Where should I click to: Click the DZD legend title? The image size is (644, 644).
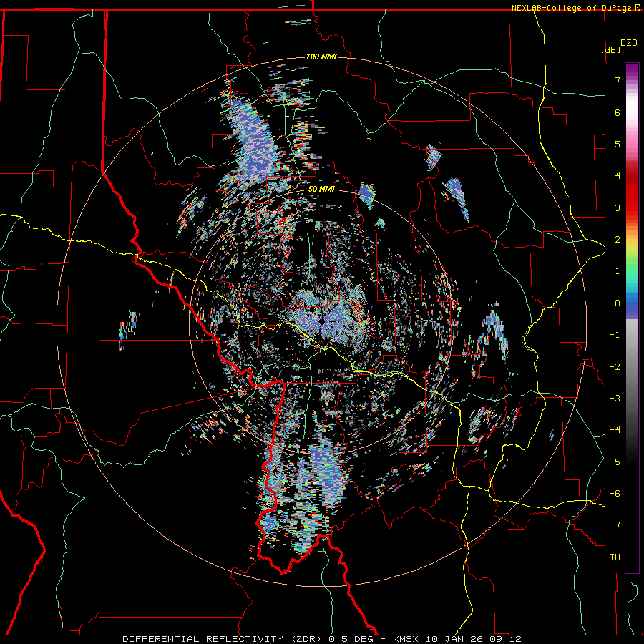629,43
